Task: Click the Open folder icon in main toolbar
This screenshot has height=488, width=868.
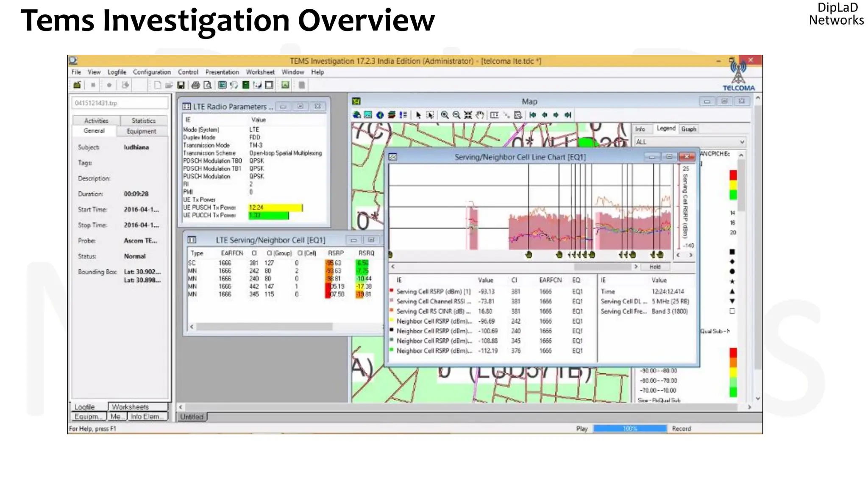Action: [169, 85]
